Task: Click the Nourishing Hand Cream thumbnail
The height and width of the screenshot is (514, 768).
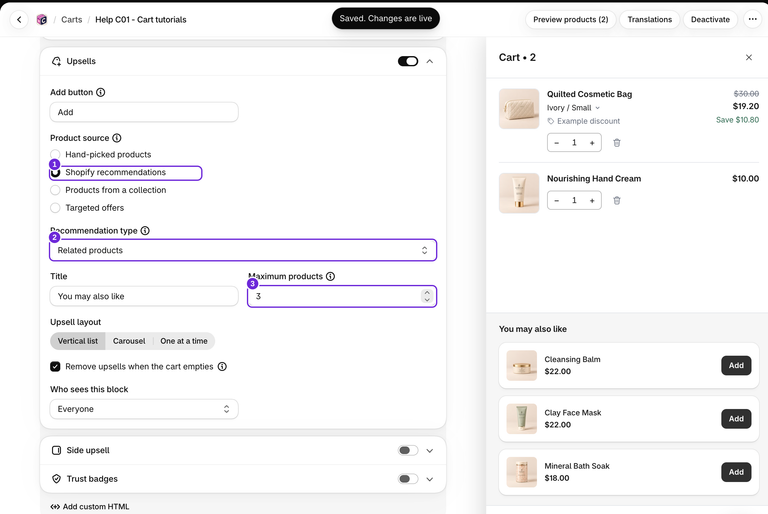Action: pos(519,193)
